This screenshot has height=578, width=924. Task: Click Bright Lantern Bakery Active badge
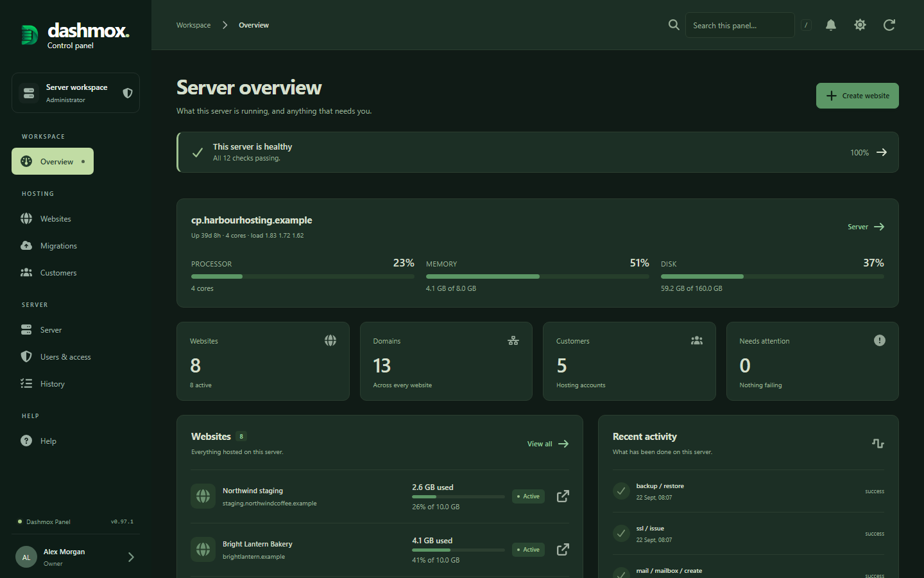(528, 550)
